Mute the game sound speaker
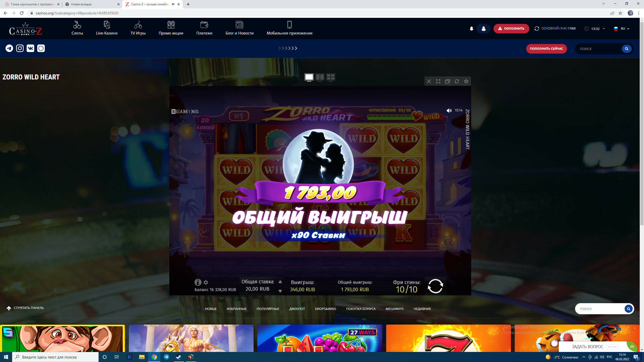644x362 pixels. (449, 110)
